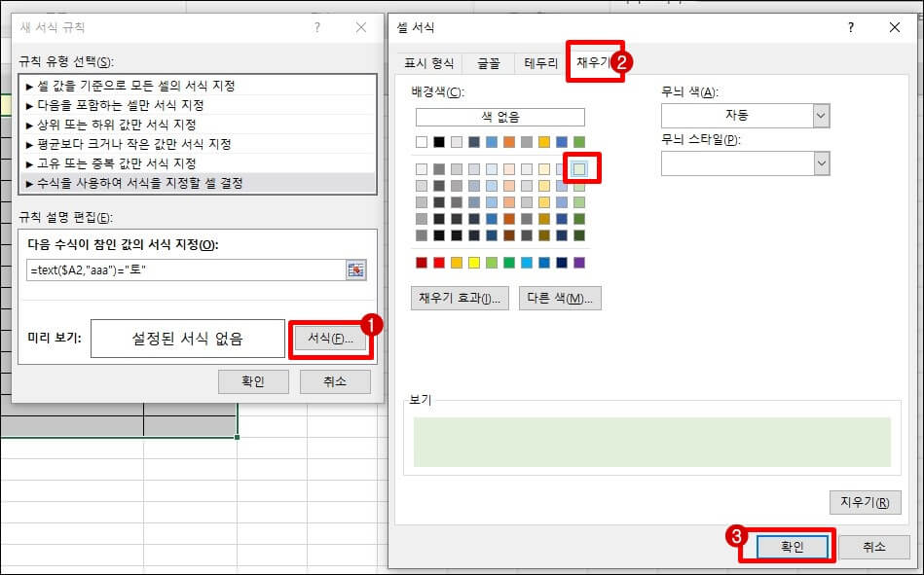Switch to the 표시 형식 tab

tap(429, 63)
